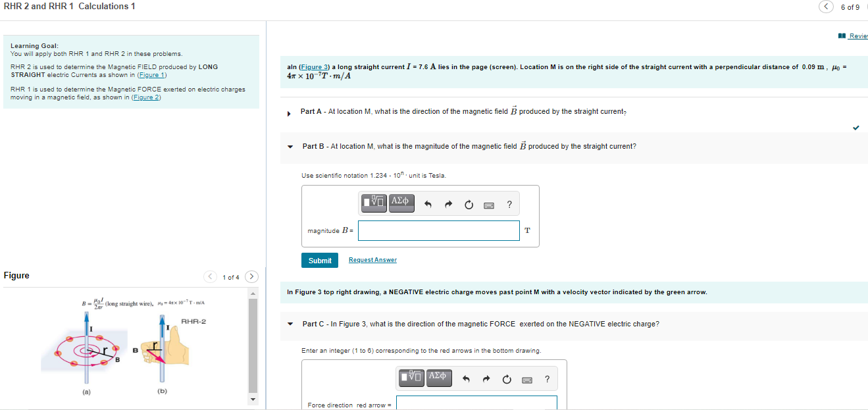Open the math templates palette in Part B toolbar
868x410 pixels.
click(373, 203)
